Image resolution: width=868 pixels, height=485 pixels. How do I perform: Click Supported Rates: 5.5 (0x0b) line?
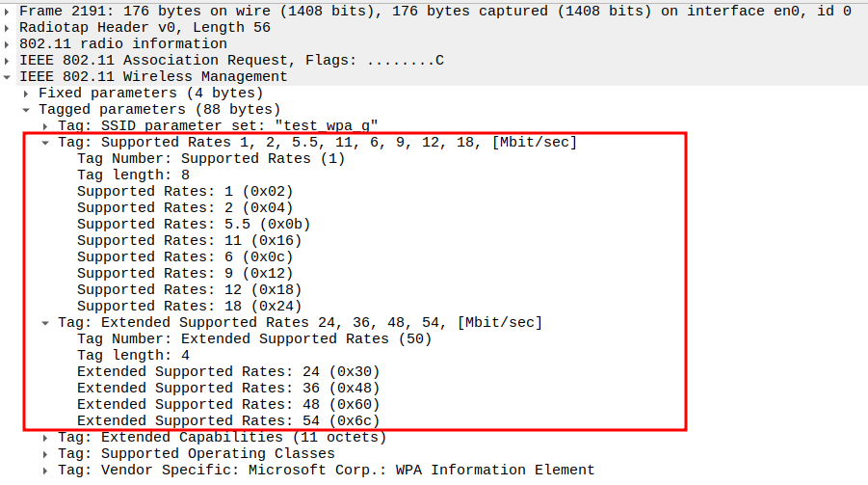pos(193,225)
